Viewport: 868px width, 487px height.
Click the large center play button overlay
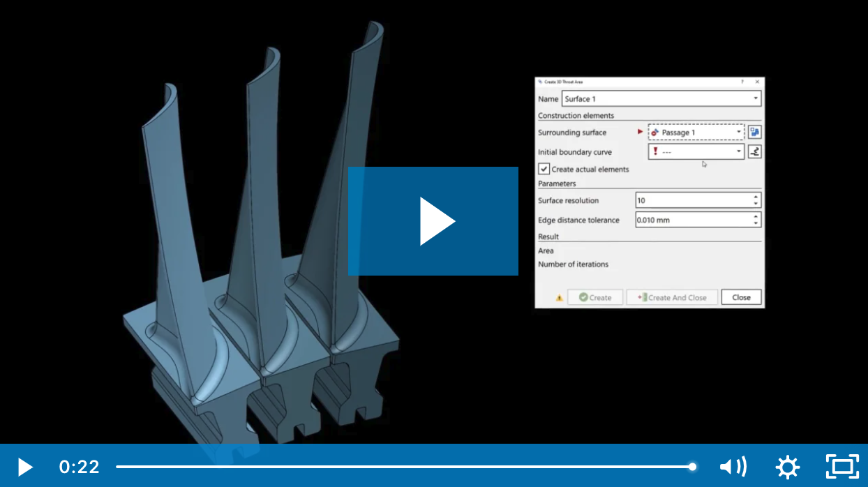433,221
